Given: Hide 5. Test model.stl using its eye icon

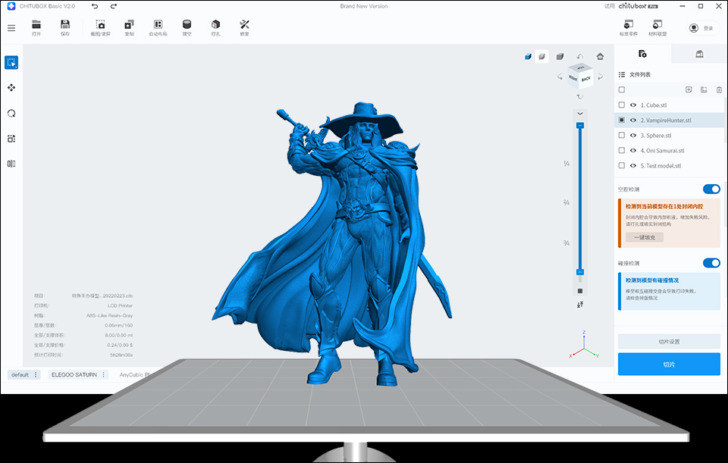Looking at the screenshot, I should point(633,165).
